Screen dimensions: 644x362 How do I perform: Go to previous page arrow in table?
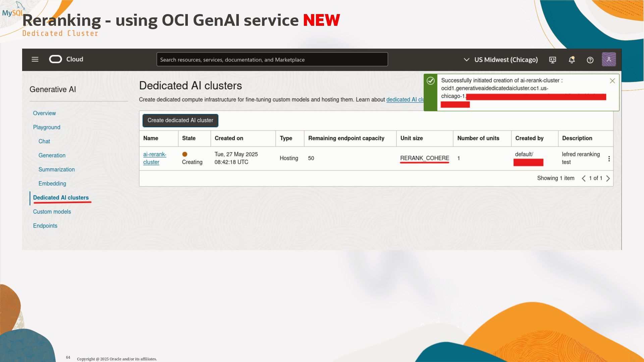(584, 178)
